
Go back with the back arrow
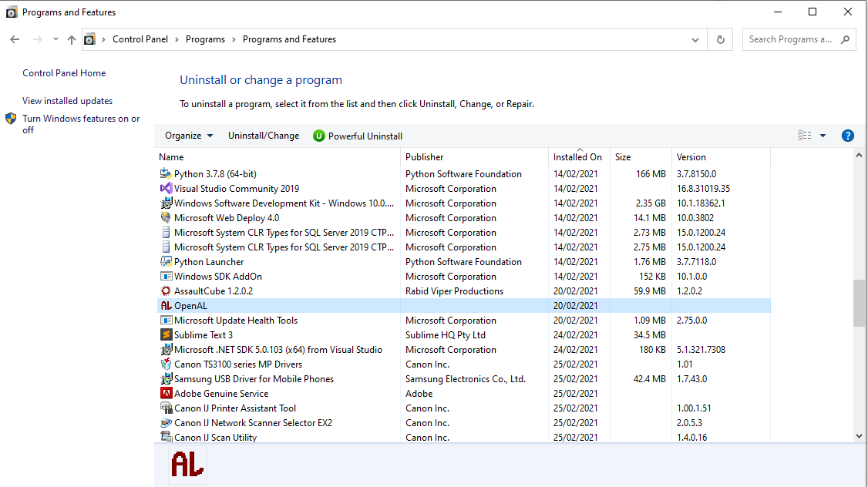click(15, 39)
